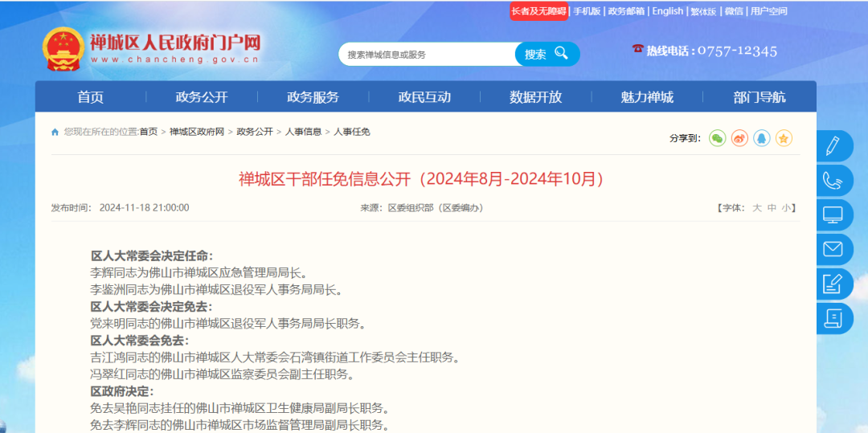The image size is (868, 433).
Task: Open the 政务服务 navigation menu
Action: [313, 97]
